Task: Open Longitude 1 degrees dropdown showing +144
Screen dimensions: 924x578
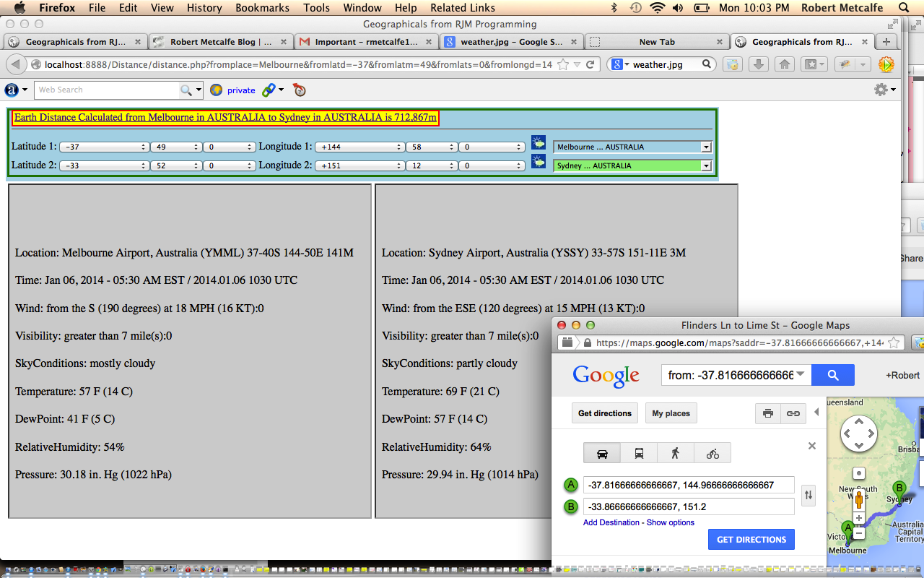Action: tap(360, 147)
